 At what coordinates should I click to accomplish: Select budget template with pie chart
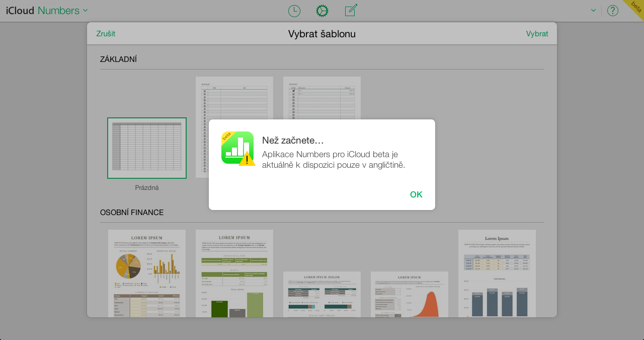[x=147, y=274]
